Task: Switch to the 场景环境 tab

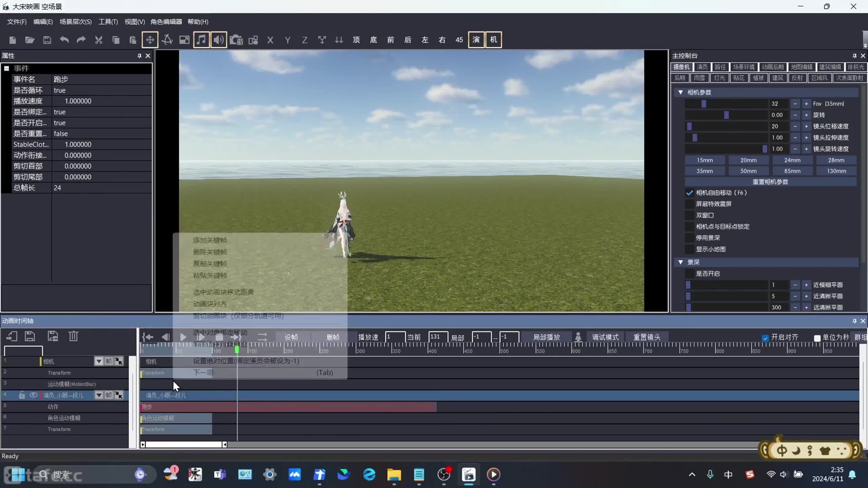Action: click(x=744, y=67)
